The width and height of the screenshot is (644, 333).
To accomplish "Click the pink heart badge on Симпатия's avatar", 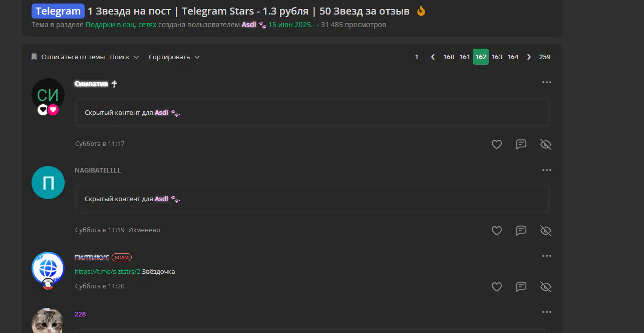I will [53, 110].
